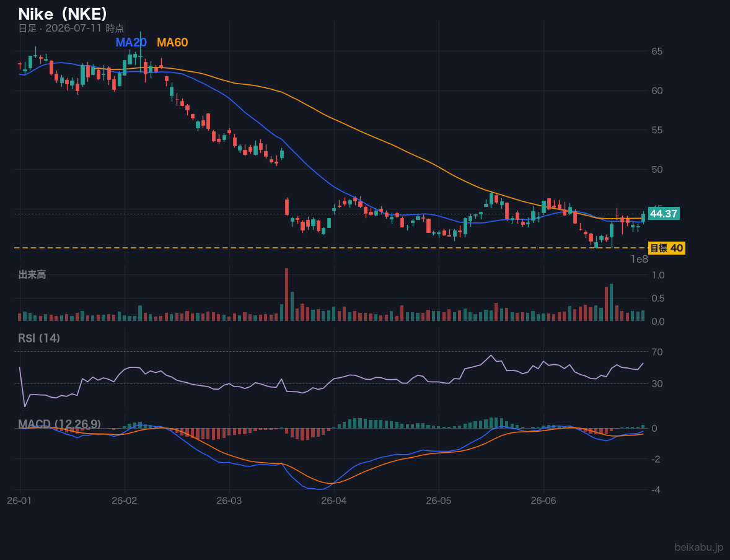Click the 65 price axis label
Screen dimensions: 730x560
coord(657,51)
